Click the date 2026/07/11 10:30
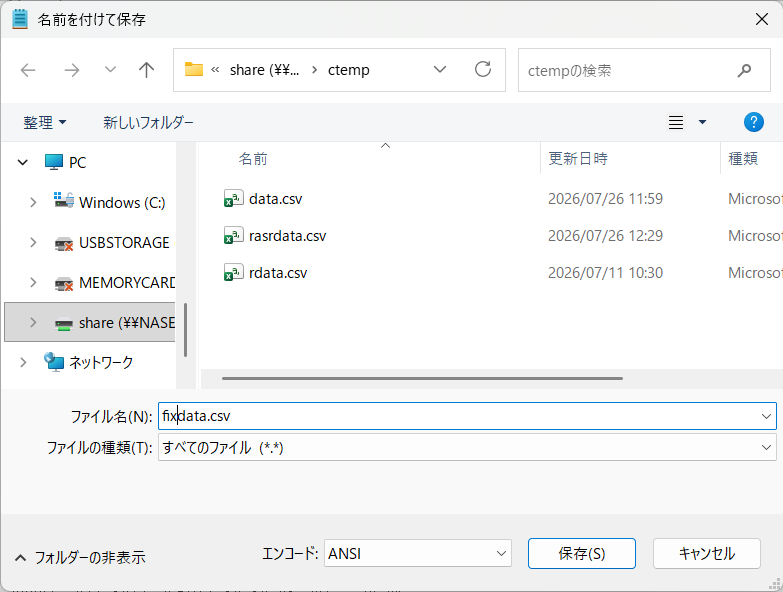 605,273
